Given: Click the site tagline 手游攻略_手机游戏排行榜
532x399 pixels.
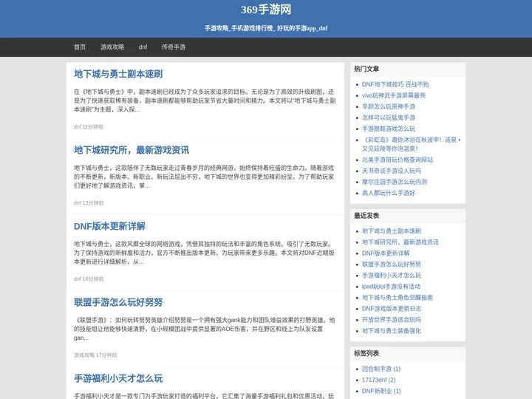Looking at the screenshot, I should click(x=266, y=28).
